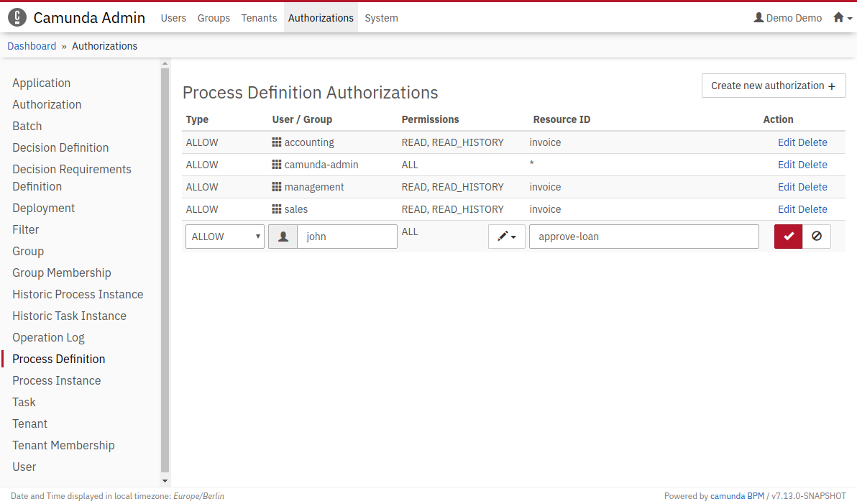Toggle the user/group identity type icon
This screenshot has height=504, width=857.
[283, 237]
